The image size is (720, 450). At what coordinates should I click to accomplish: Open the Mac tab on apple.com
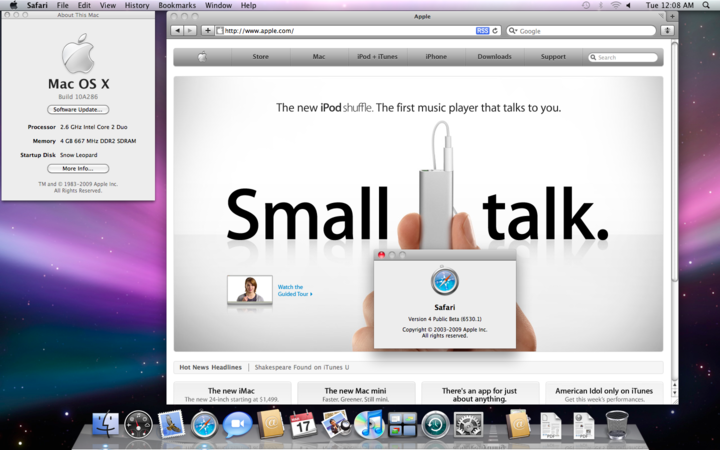pyautogui.click(x=319, y=57)
